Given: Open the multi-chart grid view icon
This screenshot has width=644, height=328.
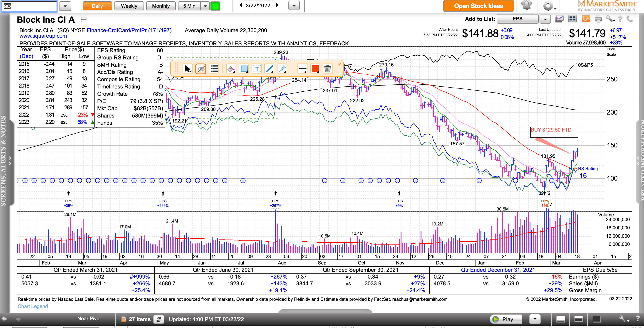Looking at the screenshot, I should click(572, 19).
